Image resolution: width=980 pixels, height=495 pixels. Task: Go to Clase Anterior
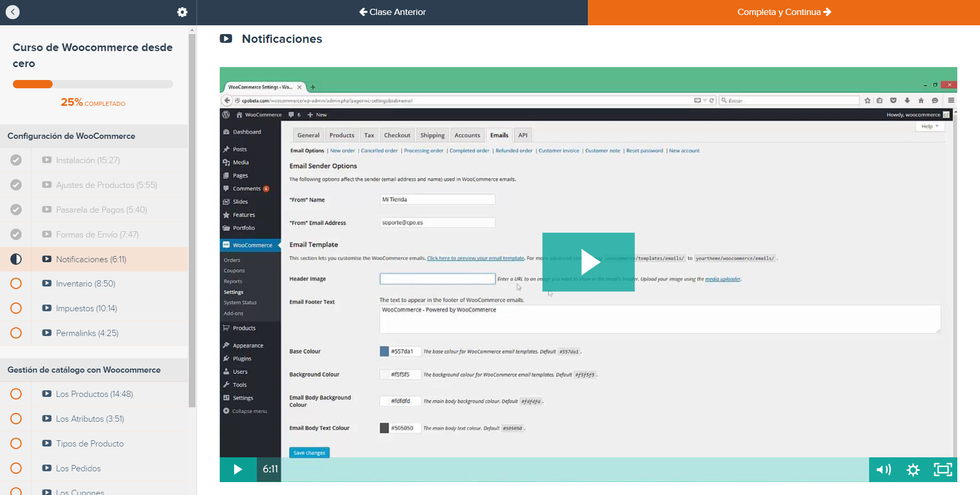(x=393, y=12)
